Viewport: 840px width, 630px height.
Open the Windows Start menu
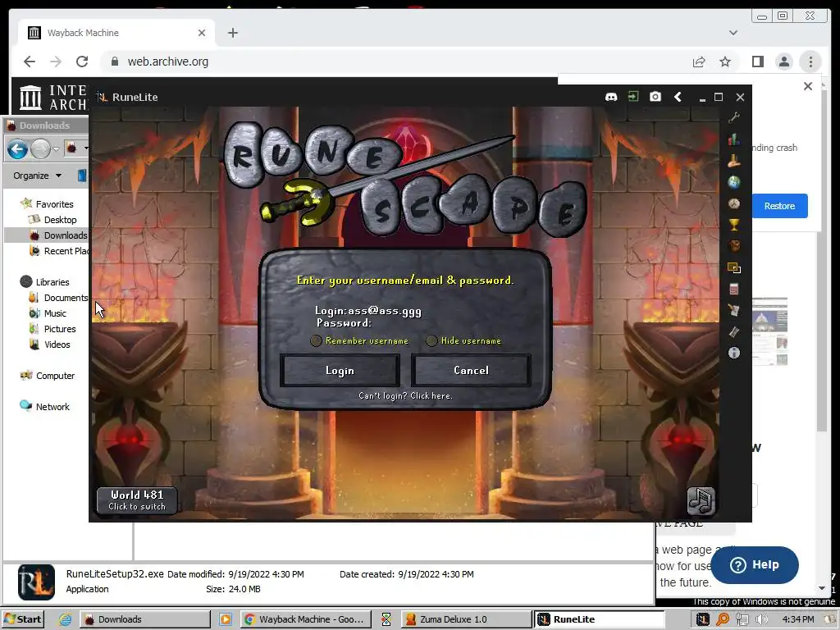pos(22,619)
